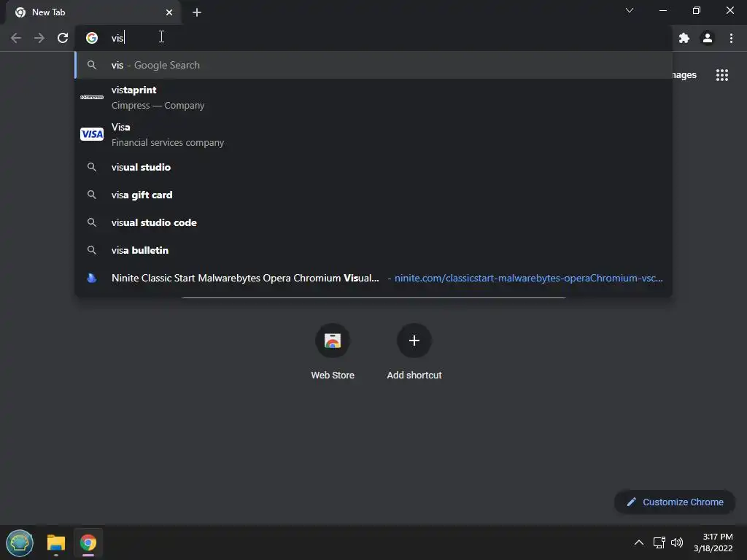
Task: Open the Chrome three-dot menu
Action: (731, 38)
